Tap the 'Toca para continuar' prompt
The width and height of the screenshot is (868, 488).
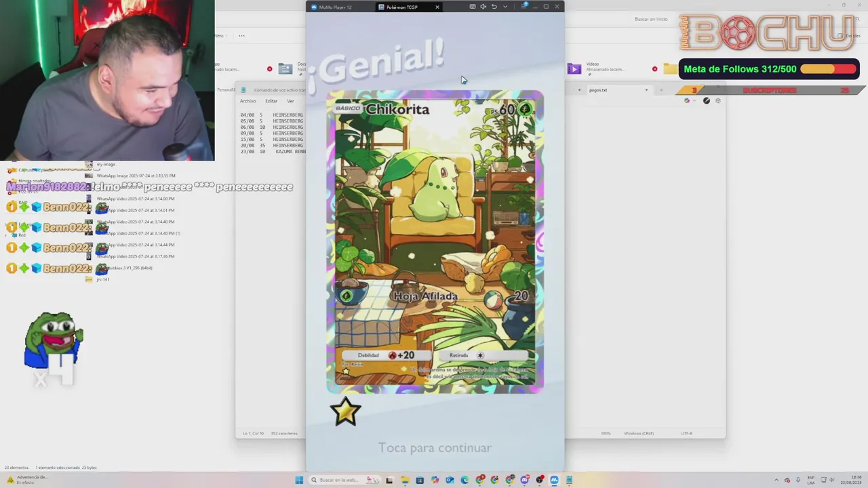tap(435, 447)
